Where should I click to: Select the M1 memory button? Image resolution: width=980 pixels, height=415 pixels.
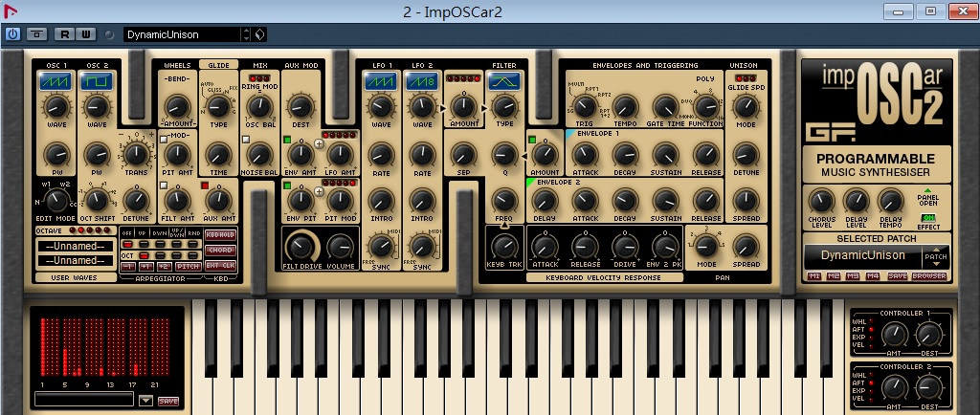click(814, 275)
